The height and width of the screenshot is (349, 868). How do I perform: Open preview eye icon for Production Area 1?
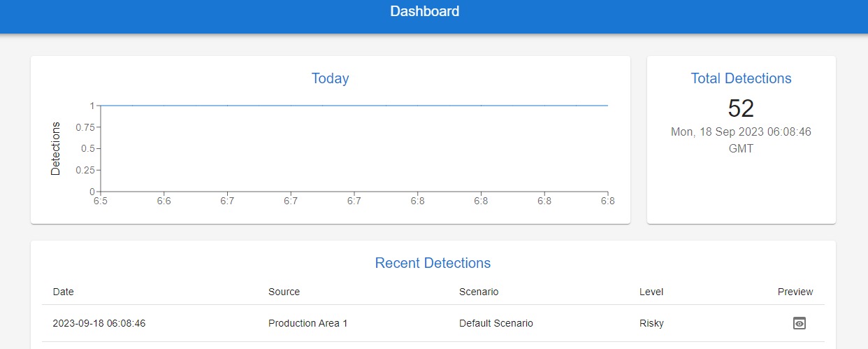click(800, 323)
